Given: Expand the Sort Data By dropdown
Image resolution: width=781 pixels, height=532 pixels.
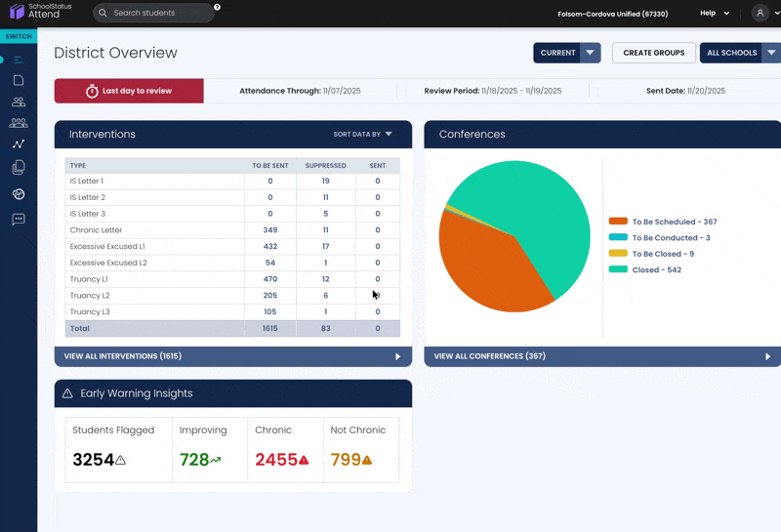Looking at the screenshot, I should click(363, 134).
